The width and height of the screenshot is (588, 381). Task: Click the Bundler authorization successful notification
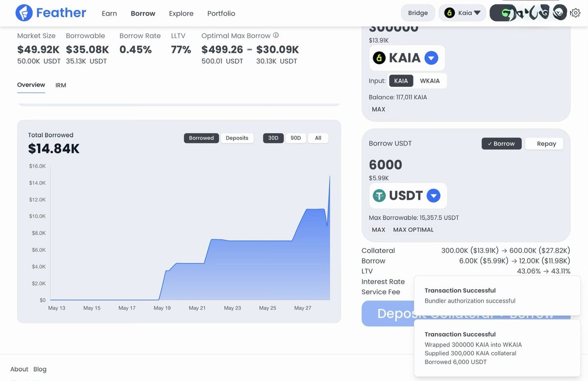click(x=497, y=295)
